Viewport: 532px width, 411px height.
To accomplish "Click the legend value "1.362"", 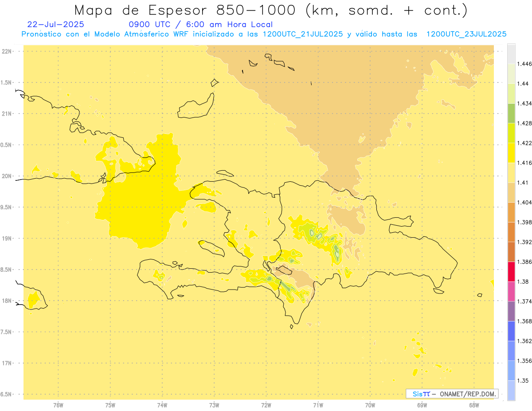I will pos(524,341).
